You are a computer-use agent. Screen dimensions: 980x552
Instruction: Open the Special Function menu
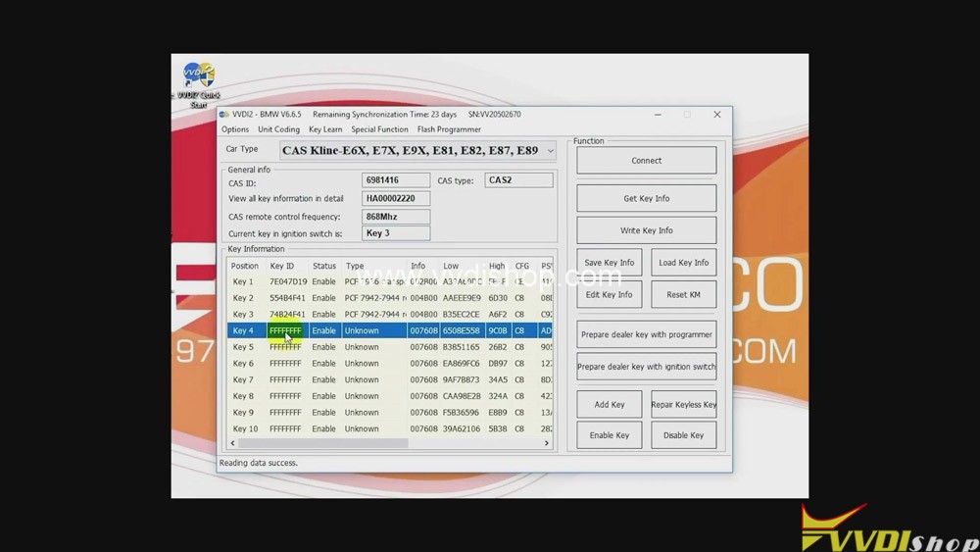pyautogui.click(x=379, y=129)
